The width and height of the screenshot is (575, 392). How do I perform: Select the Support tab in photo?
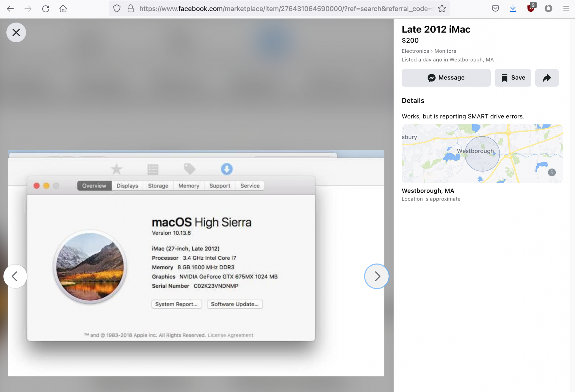[x=220, y=186]
